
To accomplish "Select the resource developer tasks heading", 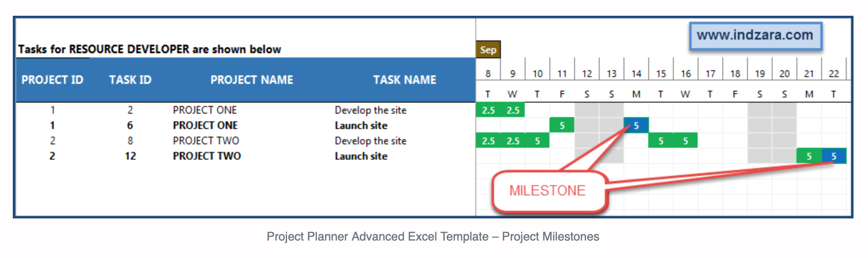I will pyautogui.click(x=149, y=49).
